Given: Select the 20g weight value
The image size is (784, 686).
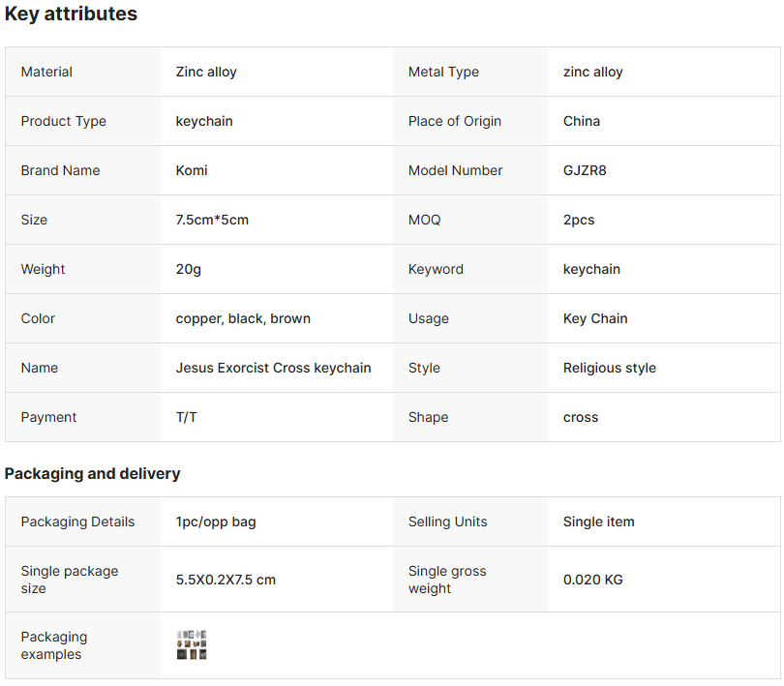Looking at the screenshot, I should pos(188,270).
